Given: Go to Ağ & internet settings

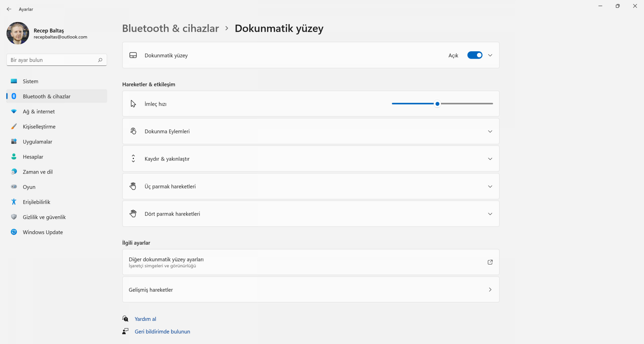Looking at the screenshot, I should tap(39, 111).
